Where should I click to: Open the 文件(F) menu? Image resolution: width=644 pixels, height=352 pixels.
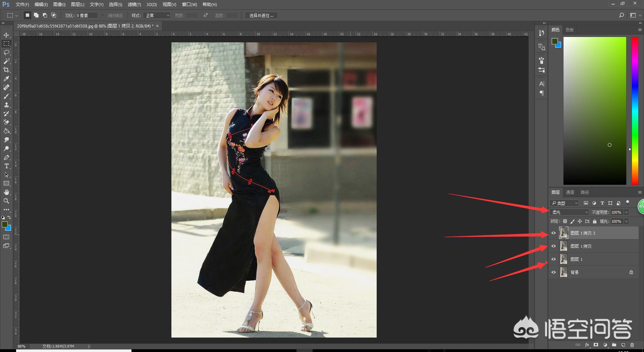point(22,4)
